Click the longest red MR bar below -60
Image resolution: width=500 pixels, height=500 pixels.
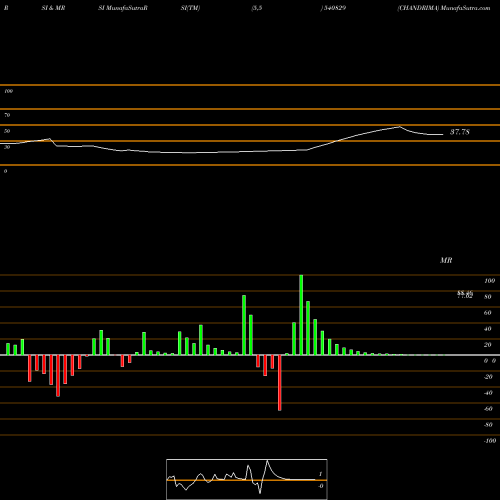280,383
